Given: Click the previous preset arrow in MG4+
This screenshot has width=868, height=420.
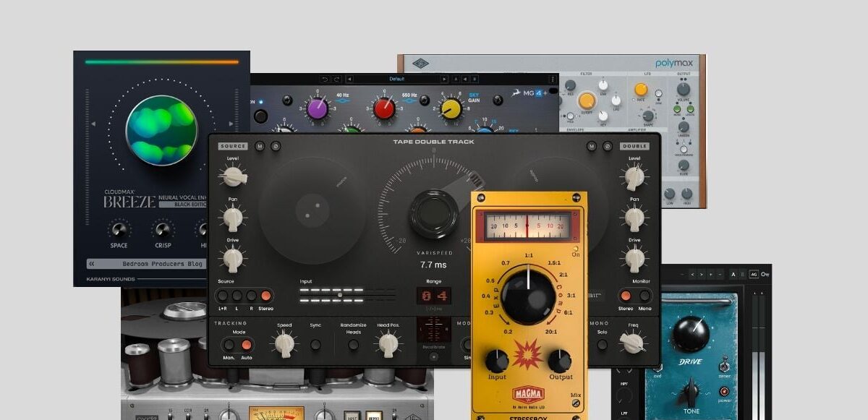Looking at the screenshot, I should tap(350, 79).
